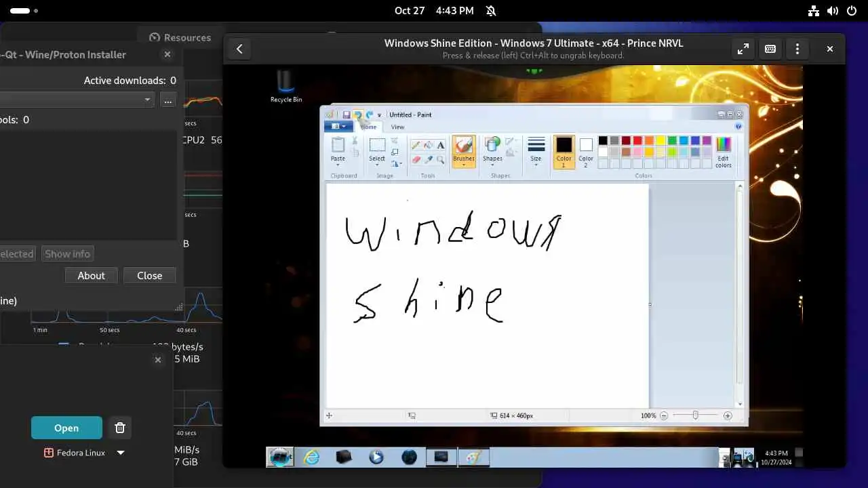The image size is (868, 488).
Task: Click the Paint taskbar button
Action: pyautogui.click(x=473, y=457)
